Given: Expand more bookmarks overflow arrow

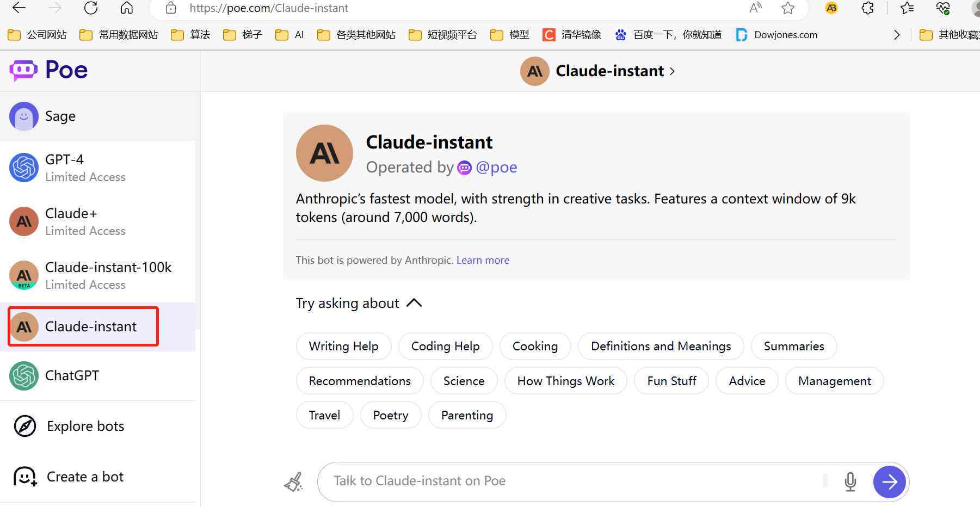Looking at the screenshot, I should point(897,35).
